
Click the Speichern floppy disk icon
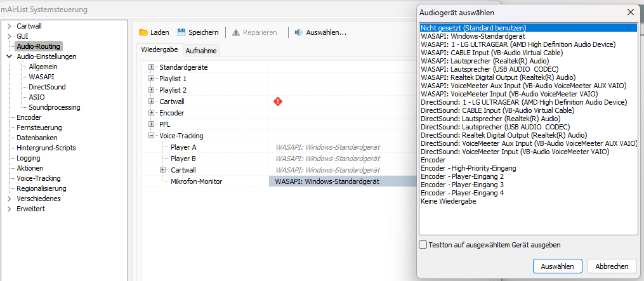pyautogui.click(x=181, y=32)
